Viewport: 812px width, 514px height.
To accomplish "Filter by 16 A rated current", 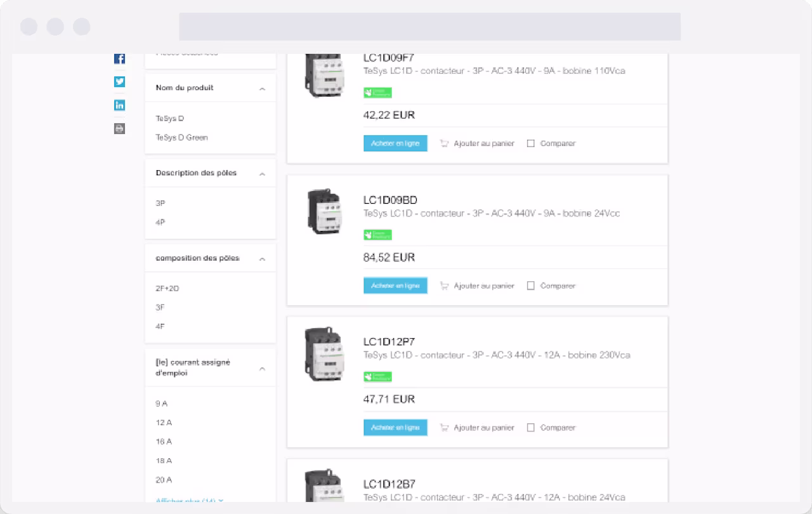I will [164, 442].
